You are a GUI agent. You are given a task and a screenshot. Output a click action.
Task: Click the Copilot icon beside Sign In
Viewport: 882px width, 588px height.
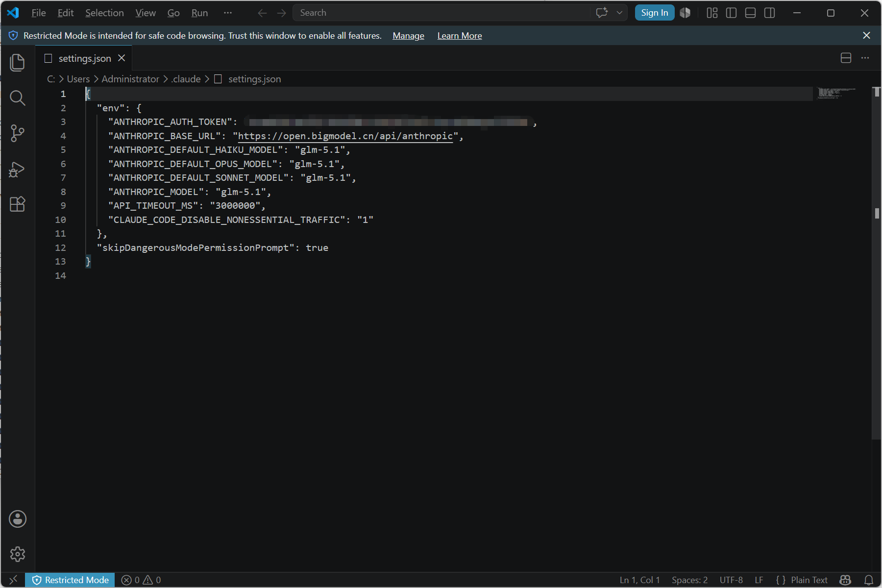(685, 13)
